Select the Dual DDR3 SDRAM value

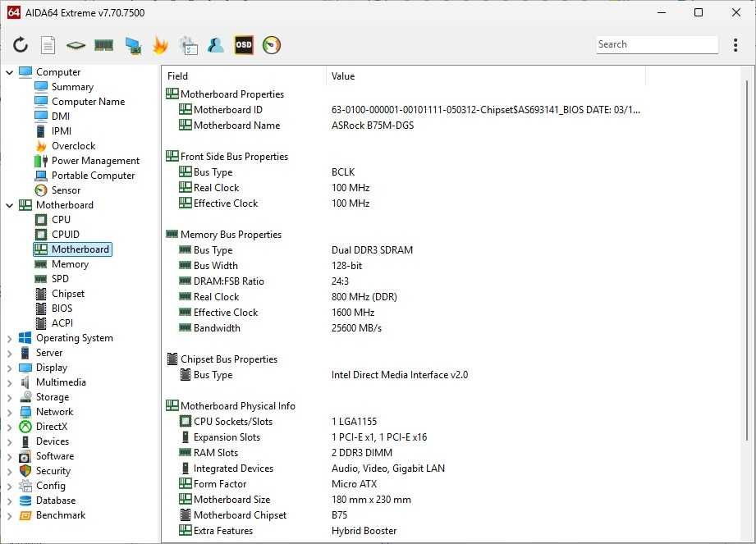(x=372, y=250)
